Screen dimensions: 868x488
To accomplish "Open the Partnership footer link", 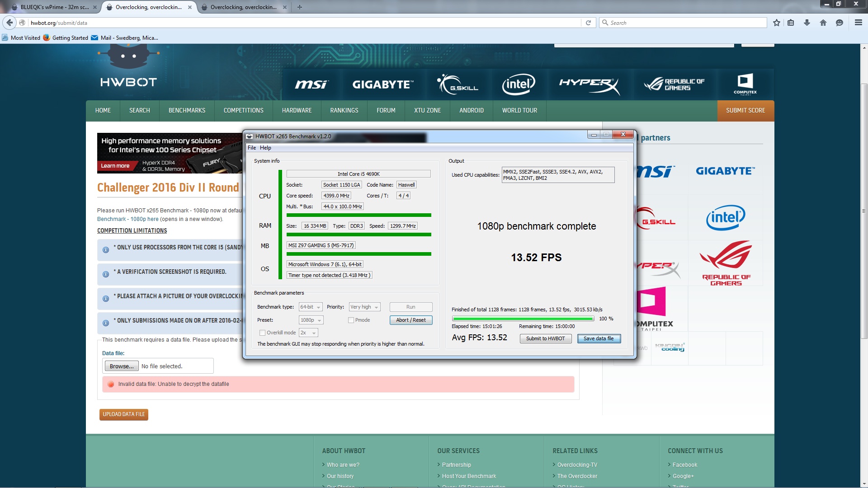I will [x=456, y=465].
